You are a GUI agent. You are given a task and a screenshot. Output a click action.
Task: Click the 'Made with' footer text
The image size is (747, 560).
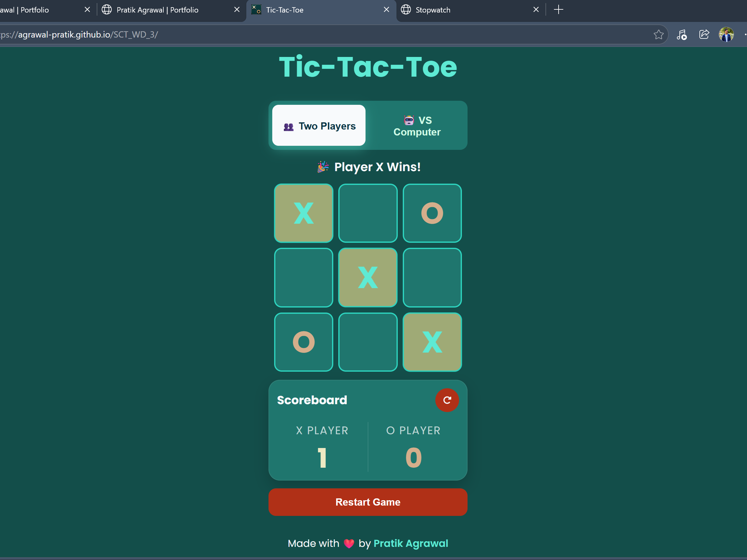[x=313, y=543]
